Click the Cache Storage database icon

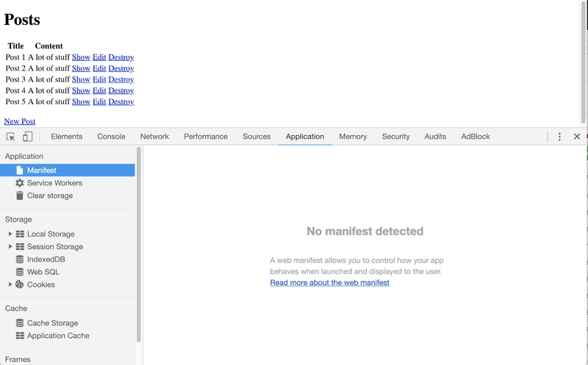pyautogui.click(x=20, y=323)
